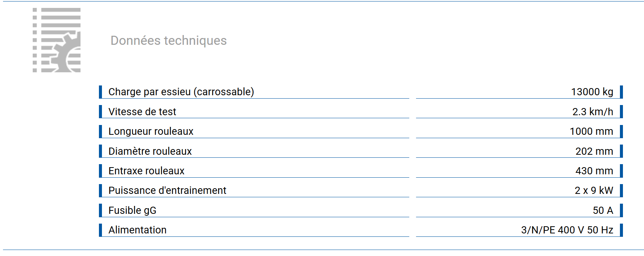Viewport: 644px width, 256px height.
Task: Select the 'Diamètre rouleaux' label
Action: (x=150, y=151)
